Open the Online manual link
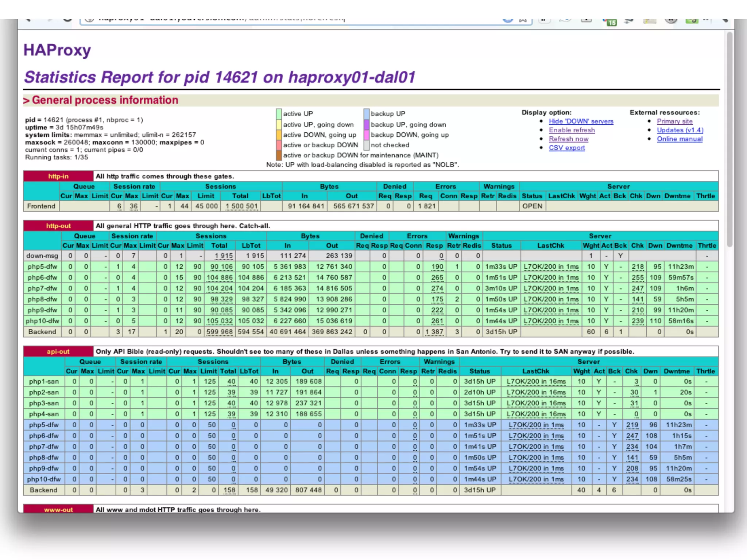 pos(680,139)
